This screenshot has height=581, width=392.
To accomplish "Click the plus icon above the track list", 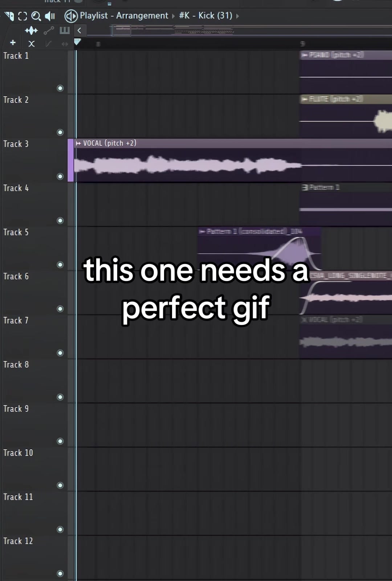I will (x=13, y=43).
